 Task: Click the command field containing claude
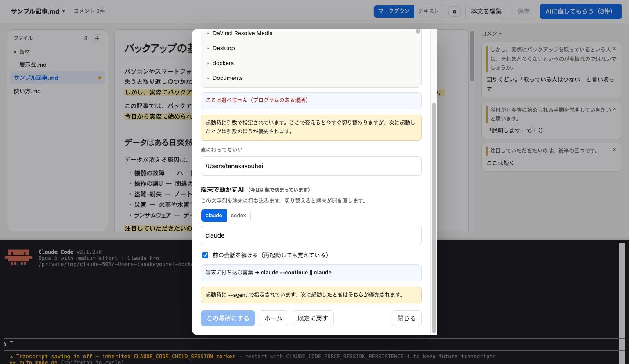[311, 235]
